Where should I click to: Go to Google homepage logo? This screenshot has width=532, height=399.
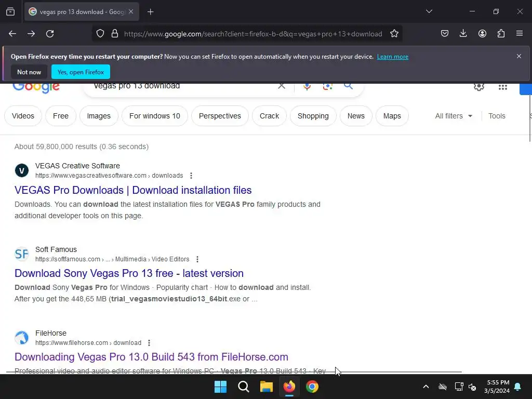click(x=36, y=87)
